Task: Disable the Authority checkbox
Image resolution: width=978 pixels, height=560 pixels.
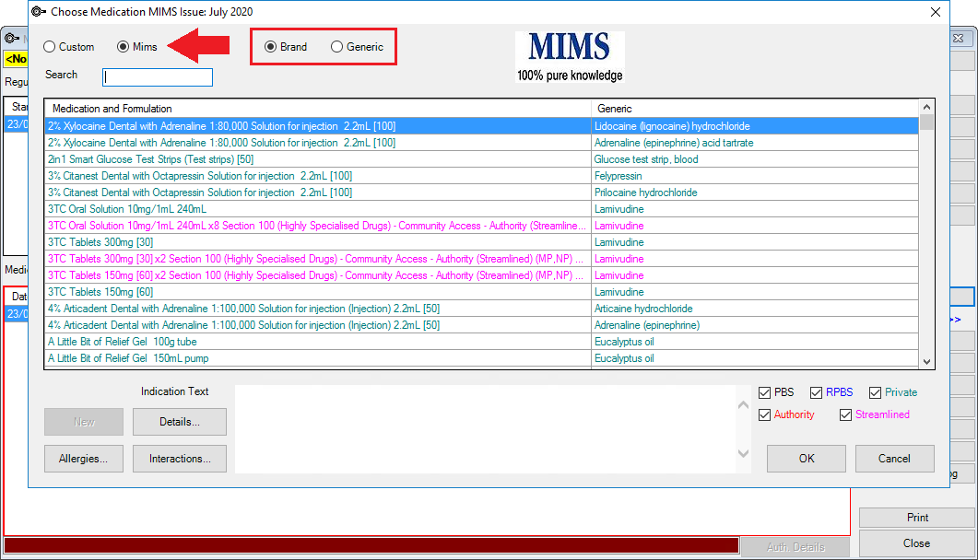Action: 764,414
